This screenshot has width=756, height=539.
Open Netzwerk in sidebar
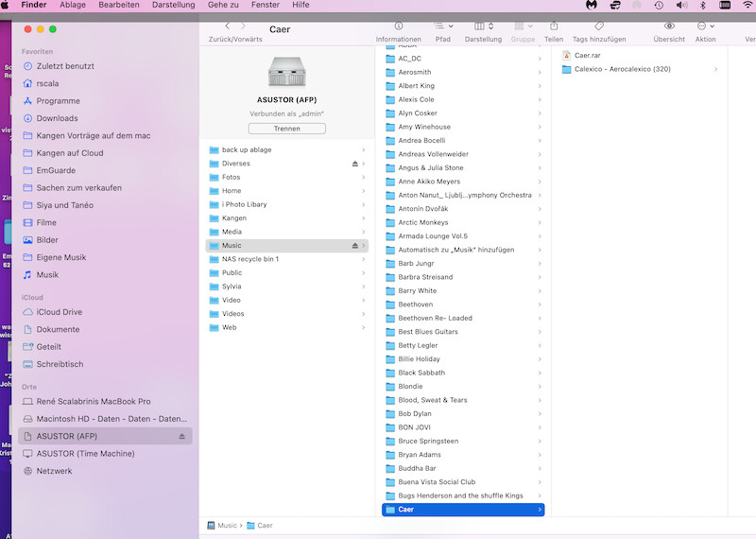[54, 471]
